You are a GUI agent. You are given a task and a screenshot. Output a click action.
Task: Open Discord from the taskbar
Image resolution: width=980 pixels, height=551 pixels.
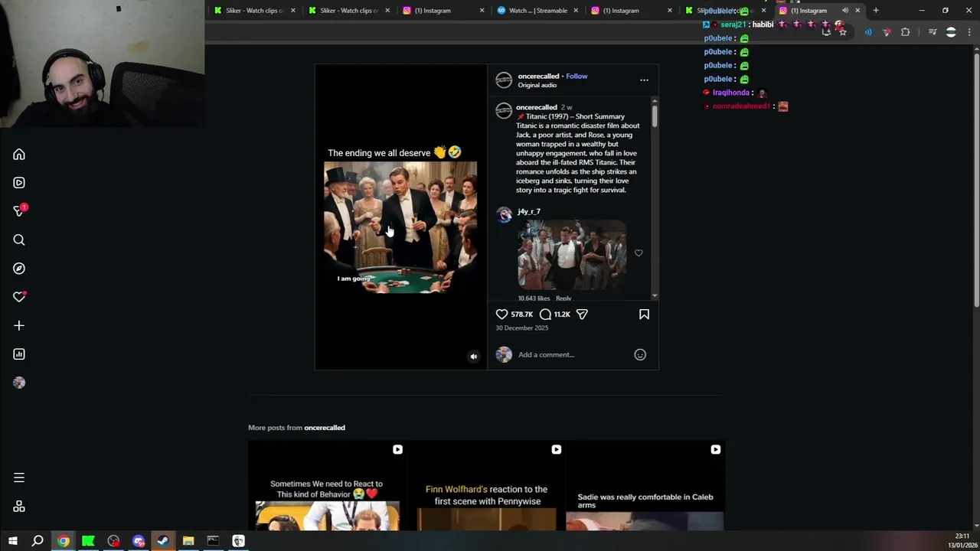coord(139,541)
